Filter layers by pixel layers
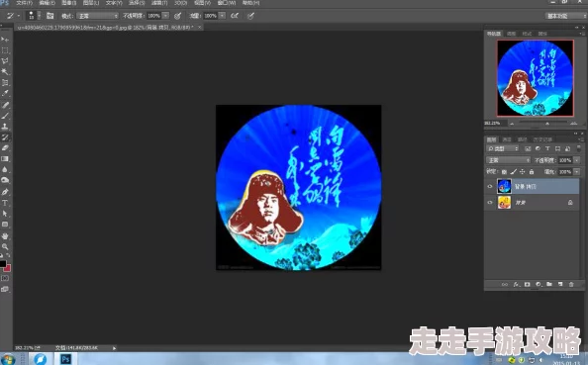The height and width of the screenshot is (365, 588). [528, 148]
